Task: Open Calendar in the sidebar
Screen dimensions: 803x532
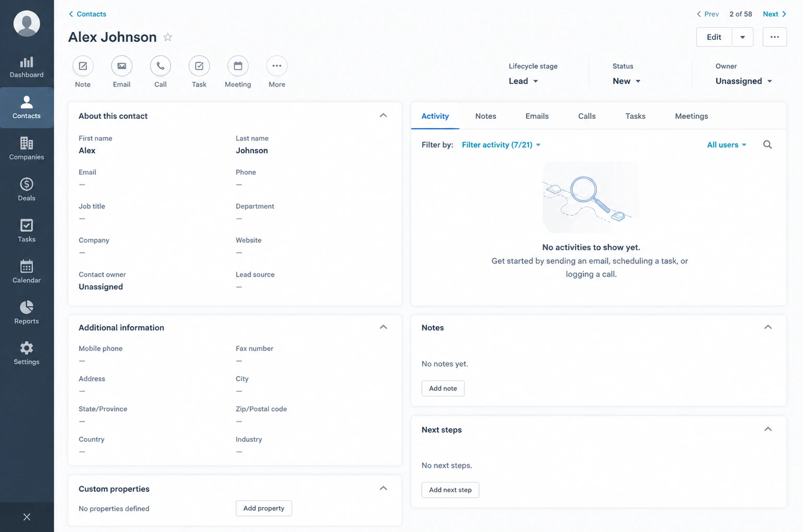Action: 27,272
